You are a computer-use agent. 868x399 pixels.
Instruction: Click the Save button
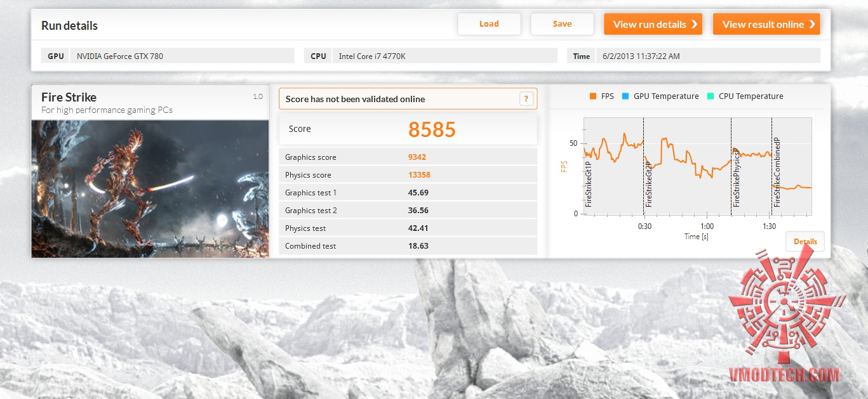coord(562,24)
